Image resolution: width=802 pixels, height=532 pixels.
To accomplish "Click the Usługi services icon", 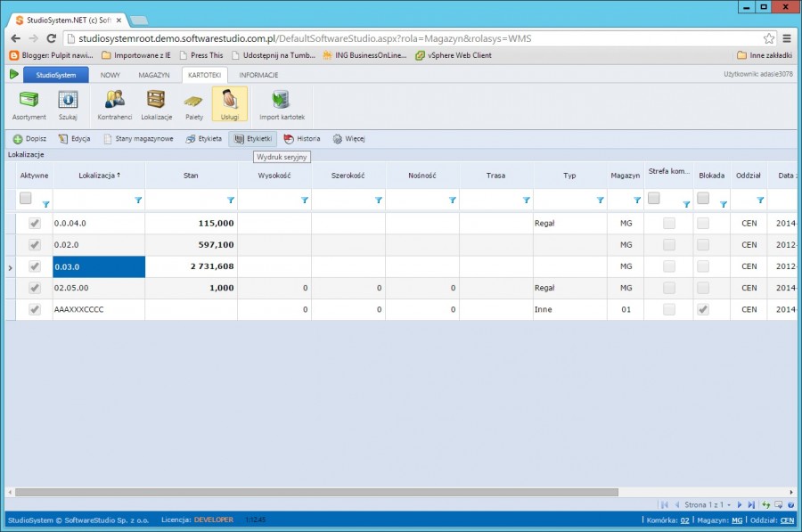I will pos(229,105).
